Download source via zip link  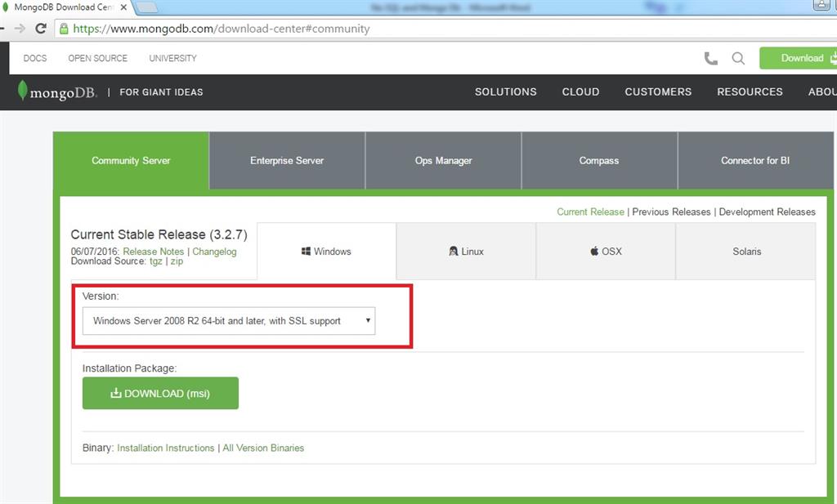[x=177, y=261]
